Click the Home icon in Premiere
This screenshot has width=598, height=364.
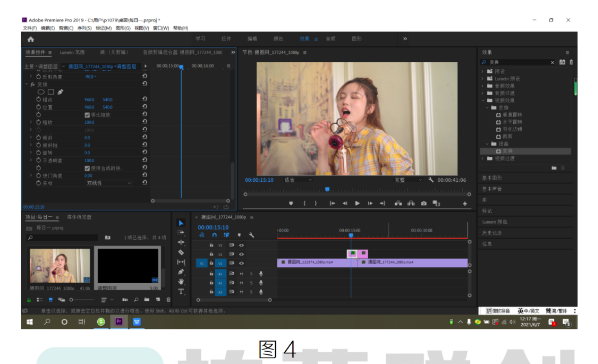click(x=31, y=39)
